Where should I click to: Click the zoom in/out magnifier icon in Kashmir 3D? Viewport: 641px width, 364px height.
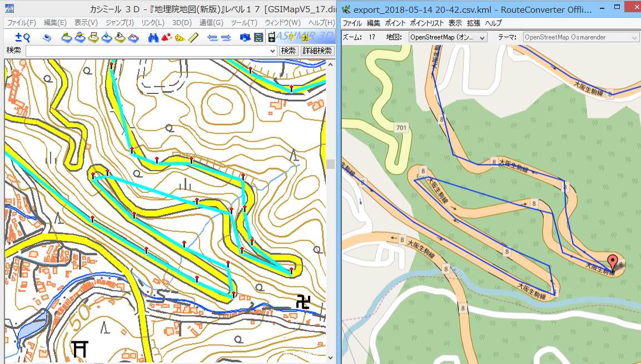pos(22,38)
